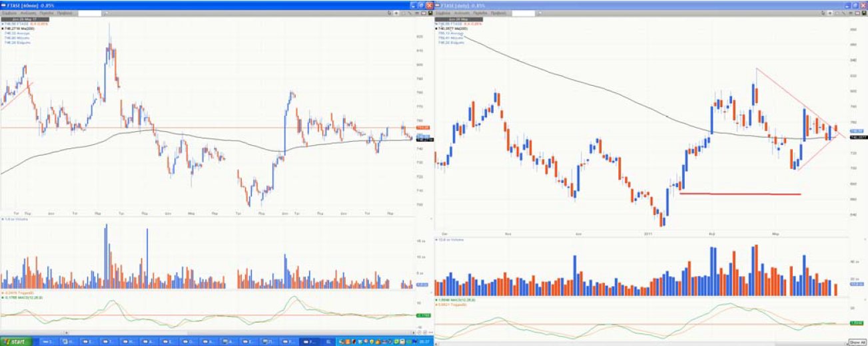Click the save icon in daily chart toolbar
Viewport: 868px width, 346px height.
pyautogui.click(x=865, y=13)
